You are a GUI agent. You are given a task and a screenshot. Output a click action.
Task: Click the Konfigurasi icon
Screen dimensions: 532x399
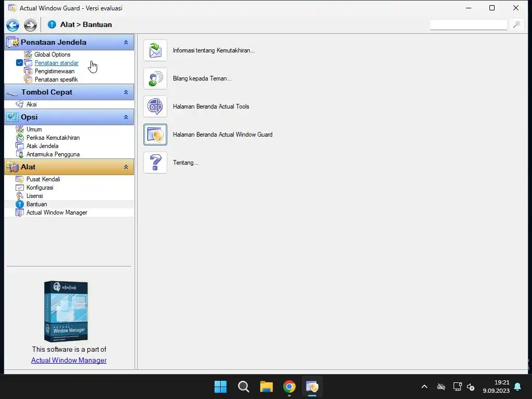(x=20, y=188)
